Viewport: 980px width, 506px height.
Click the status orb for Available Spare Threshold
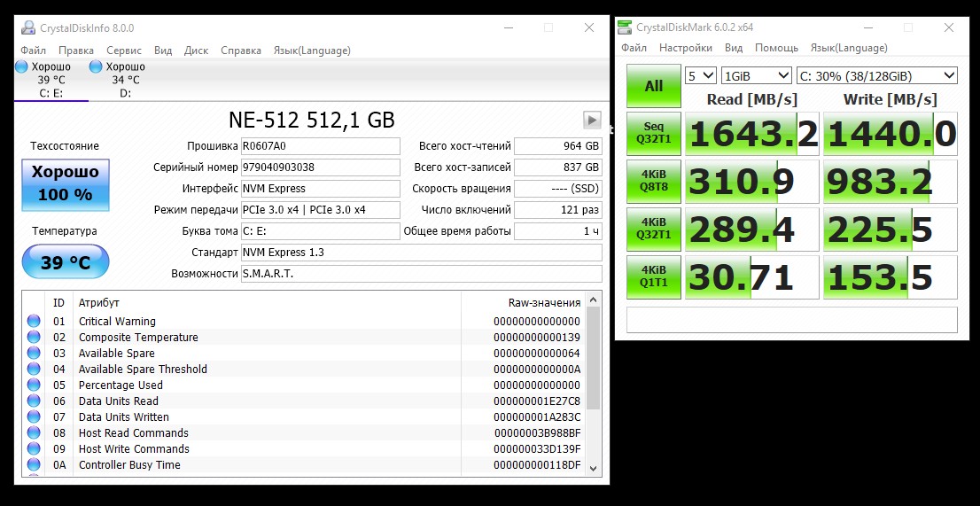34,370
